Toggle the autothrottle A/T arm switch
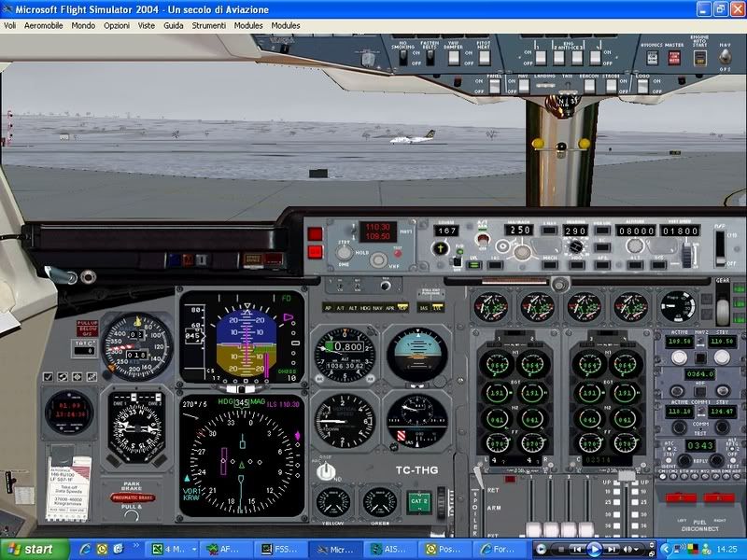747x560 pixels. click(483, 239)
